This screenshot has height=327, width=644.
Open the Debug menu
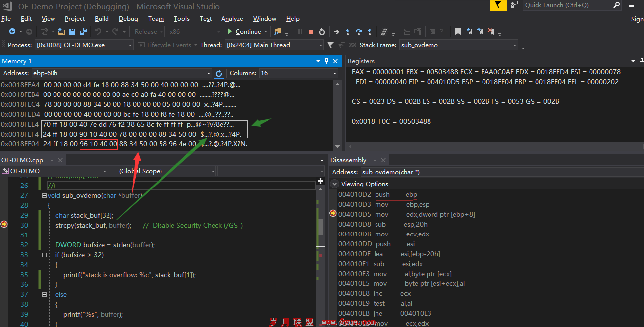128,19
